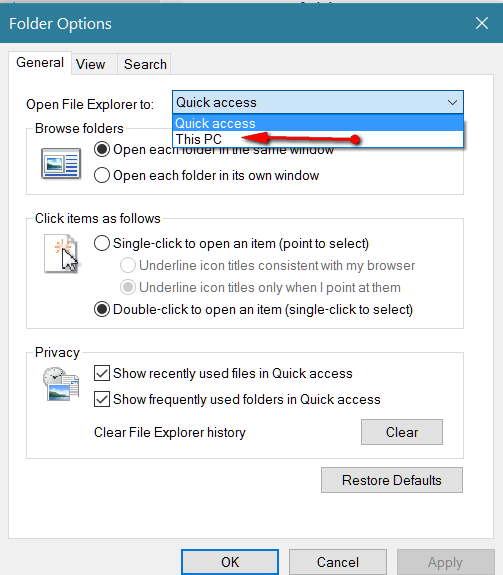Screen dimensions: 503x575
Task: Click the Privacy clock and pictures icon
Action: 61,384
